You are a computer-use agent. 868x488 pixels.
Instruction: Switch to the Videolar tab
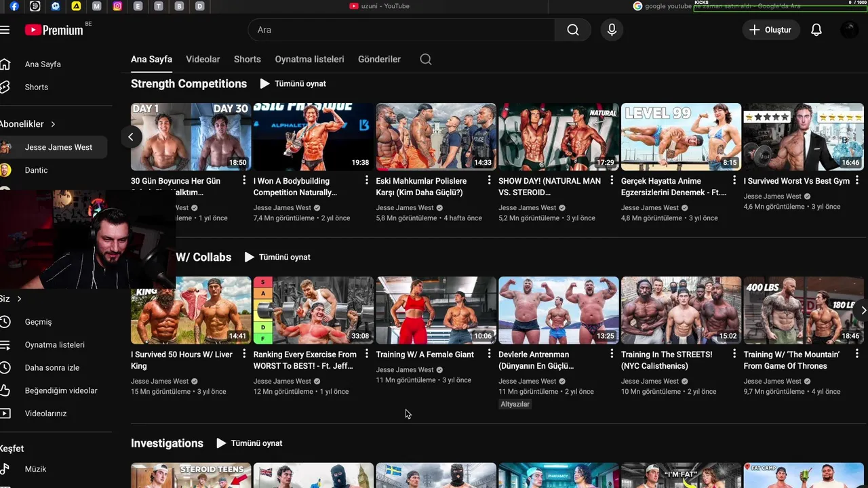click(203, 59)
